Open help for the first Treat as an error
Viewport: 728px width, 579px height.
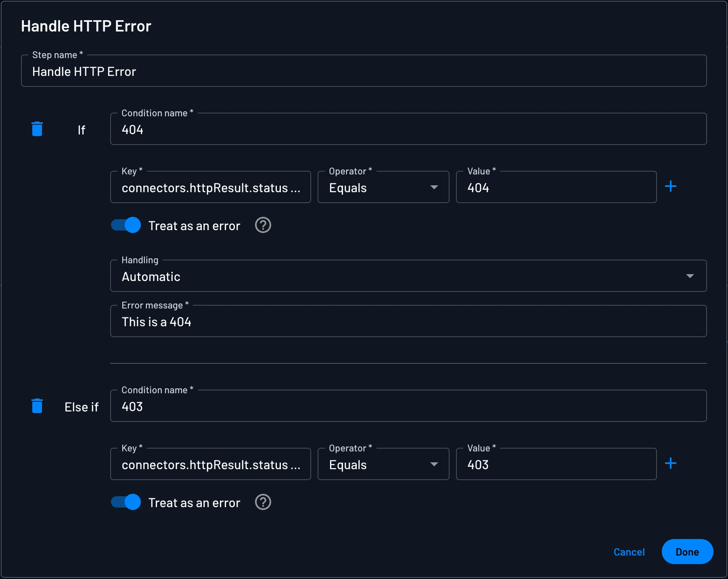pos(263,225)
